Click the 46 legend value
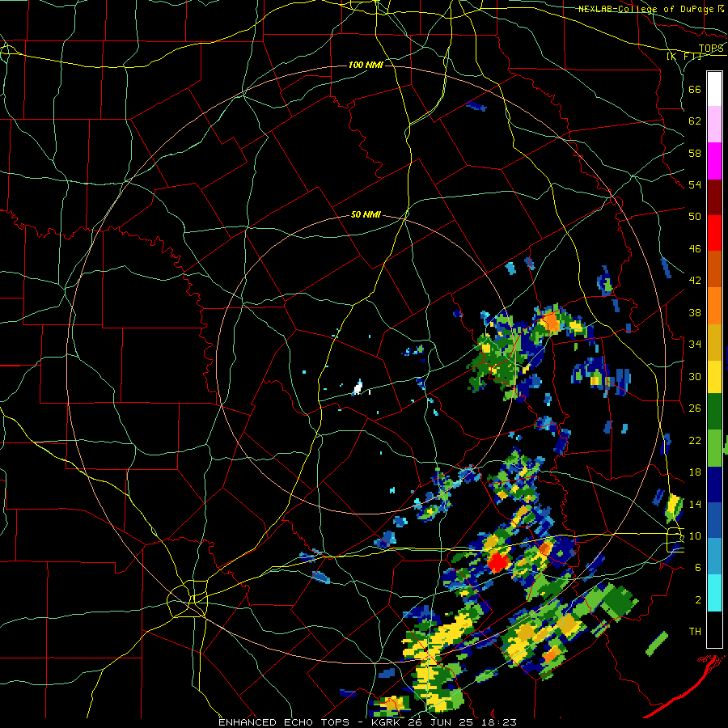 pyautogui.click(x=695, y=249)
